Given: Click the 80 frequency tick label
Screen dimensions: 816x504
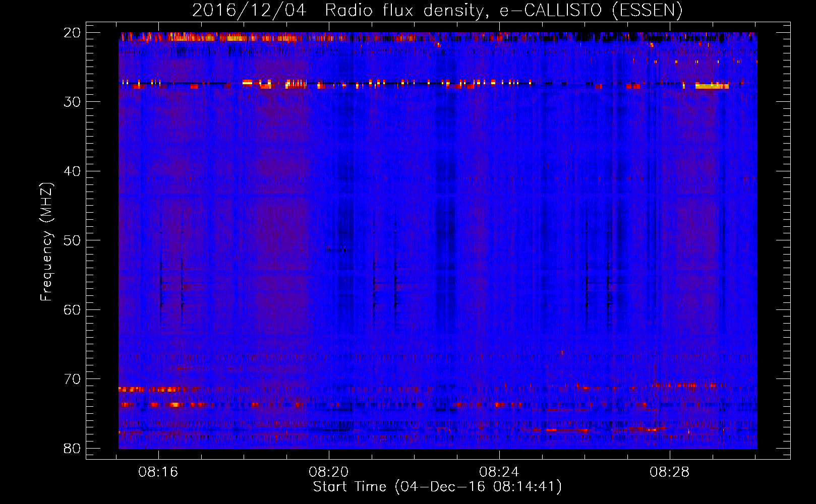Looking at the screenshot, I should tap(72, 448).
